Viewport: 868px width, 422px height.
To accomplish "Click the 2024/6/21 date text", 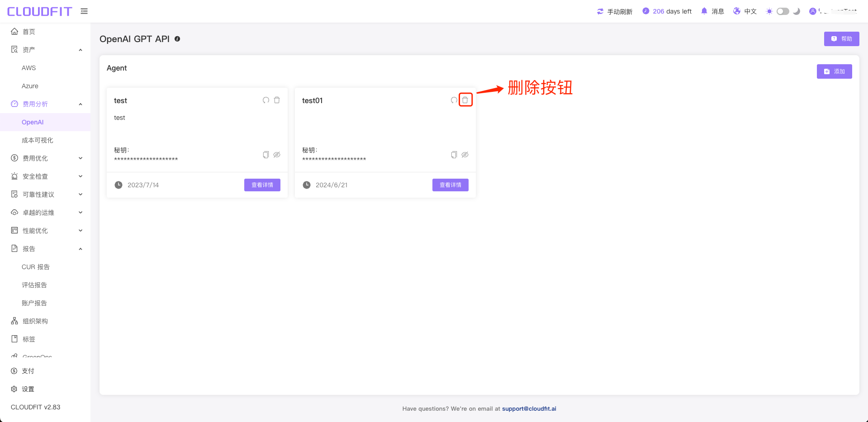I will pyautogui.click(x=332, y=185).
